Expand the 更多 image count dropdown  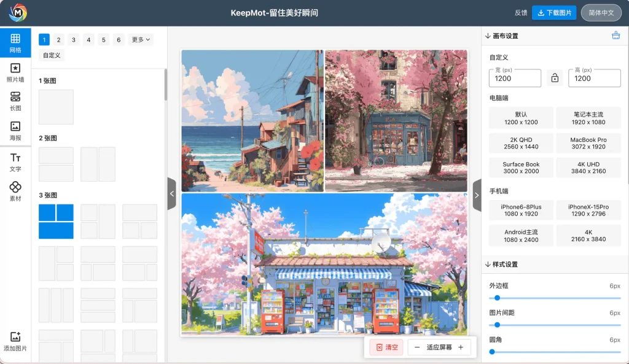coord(141,40)
